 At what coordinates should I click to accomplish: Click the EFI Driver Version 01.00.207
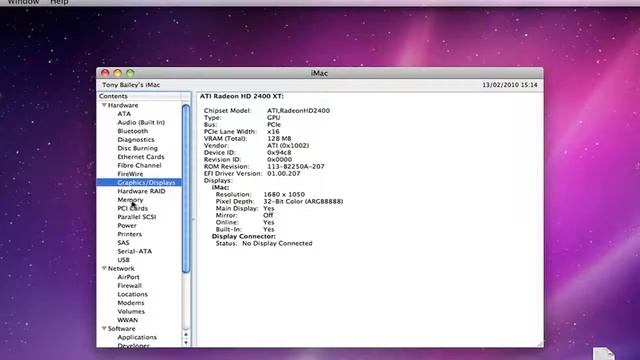[x=284, y=173]
